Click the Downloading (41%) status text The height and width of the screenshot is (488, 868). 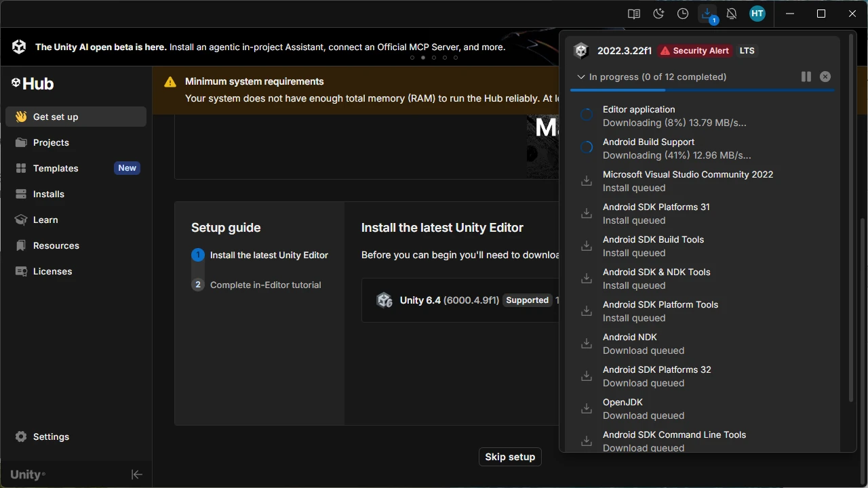(677, 155)
